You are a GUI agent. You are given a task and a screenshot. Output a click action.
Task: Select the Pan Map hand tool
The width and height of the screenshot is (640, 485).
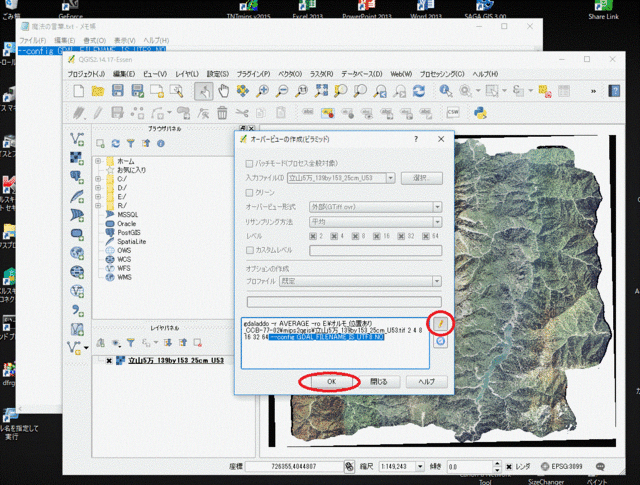[x=223, y=91]
